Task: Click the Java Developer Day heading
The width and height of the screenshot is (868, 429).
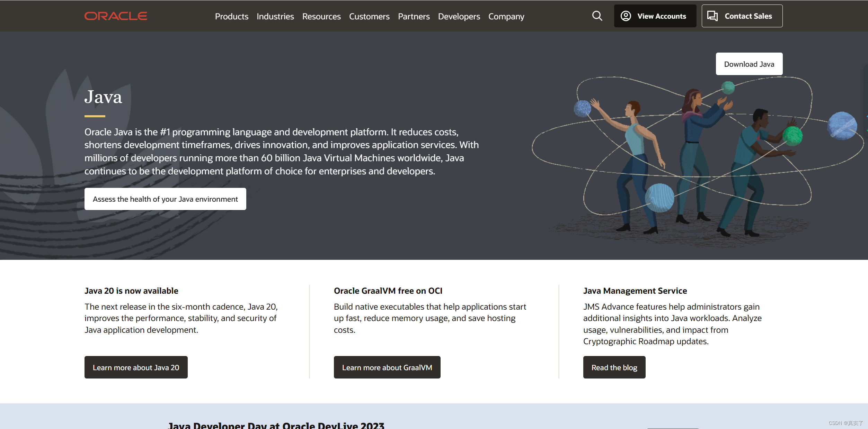Action: pyautogui.click(x=276, y=425)
